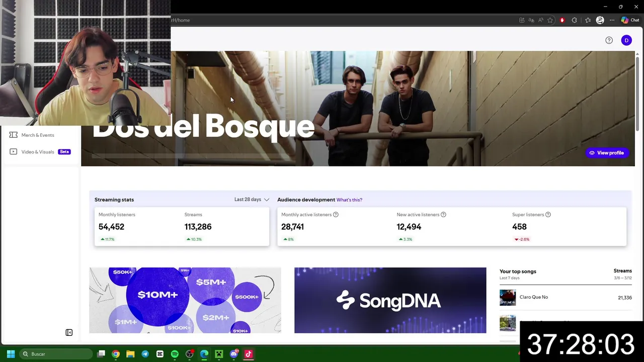Viewport: 644px width, 362px height.
Task: Click the Merch & Events ticket icon
Action: (13, 135)
